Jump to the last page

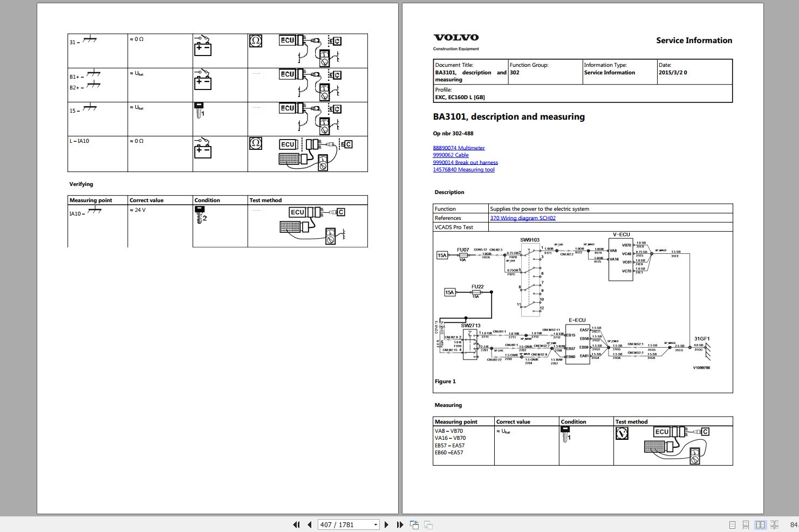[x=400, y=524]
